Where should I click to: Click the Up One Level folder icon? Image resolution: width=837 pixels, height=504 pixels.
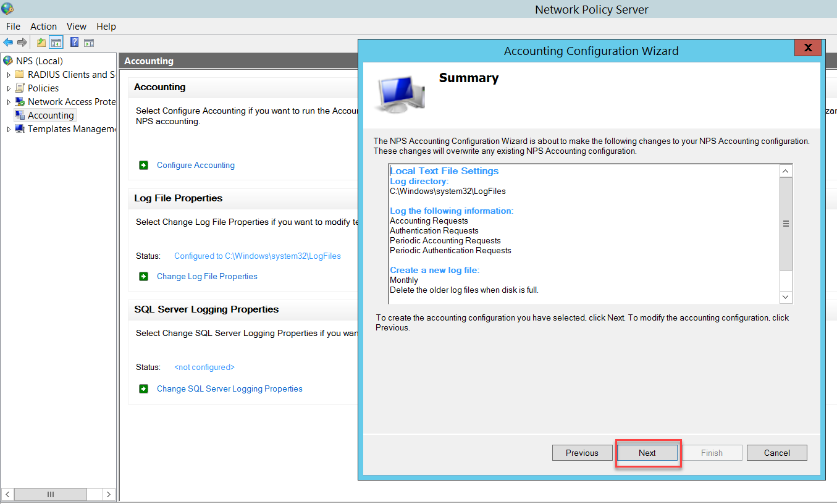(x=41, y=43)
